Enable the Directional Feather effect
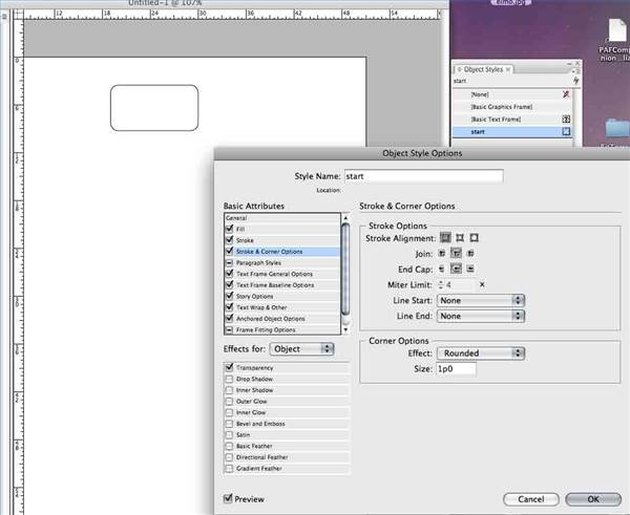Viewport: 630px width, 515px height. pyautogui.click(x=229, y=457)
